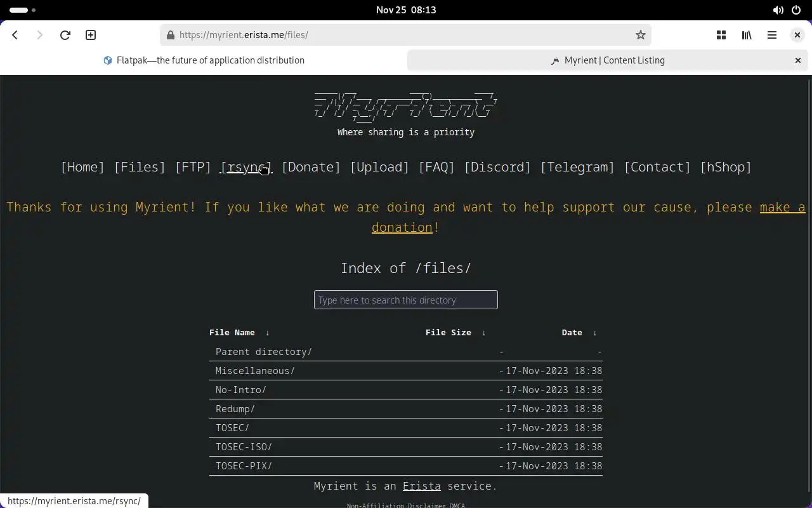Close the Myrient Content Listing tab
The height and width of the screenshot is (508, 812).
coord(798,60)
